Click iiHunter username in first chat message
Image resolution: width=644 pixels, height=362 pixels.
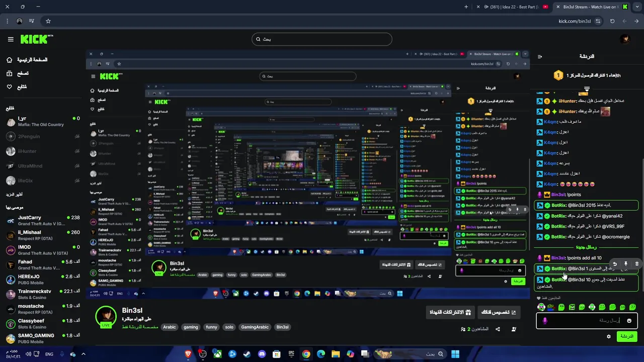click(x=568, y=101)
